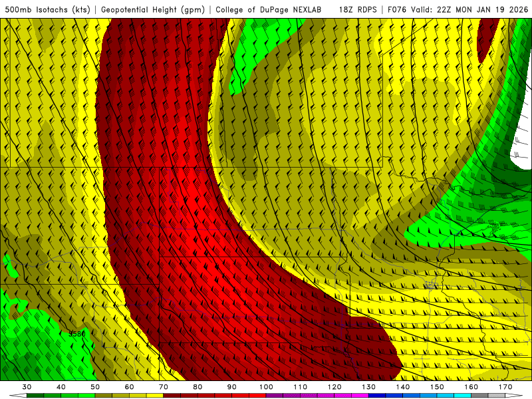Screen dimensions: 532x399
Task: Click the "22Z MON JAN 19 2026" valid time
Action: (x=483, y=9)
